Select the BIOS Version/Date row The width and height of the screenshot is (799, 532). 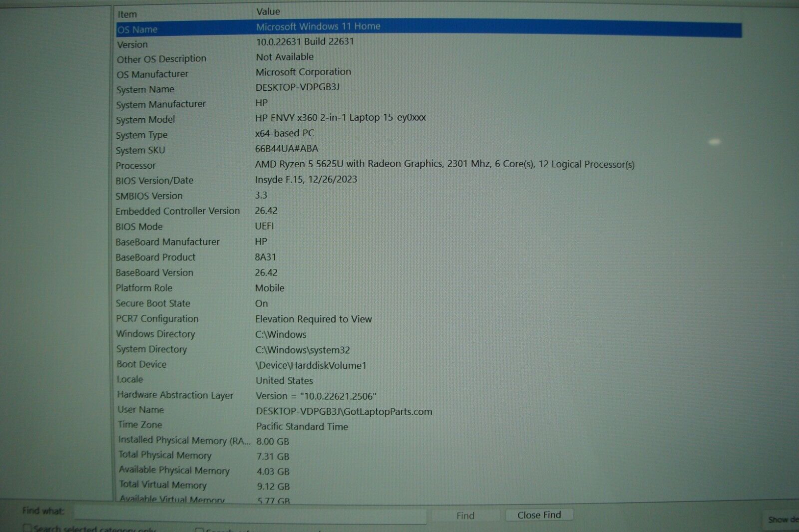[x=428, y=180]
